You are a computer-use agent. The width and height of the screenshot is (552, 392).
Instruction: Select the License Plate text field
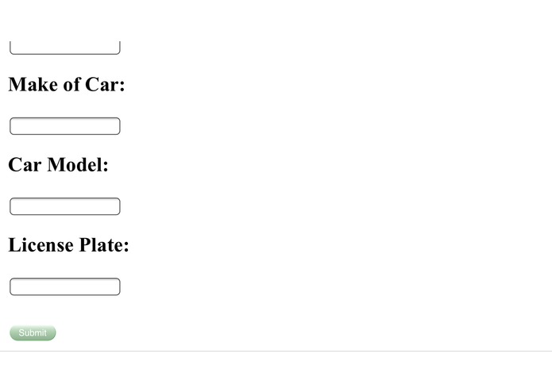[65, 286]
